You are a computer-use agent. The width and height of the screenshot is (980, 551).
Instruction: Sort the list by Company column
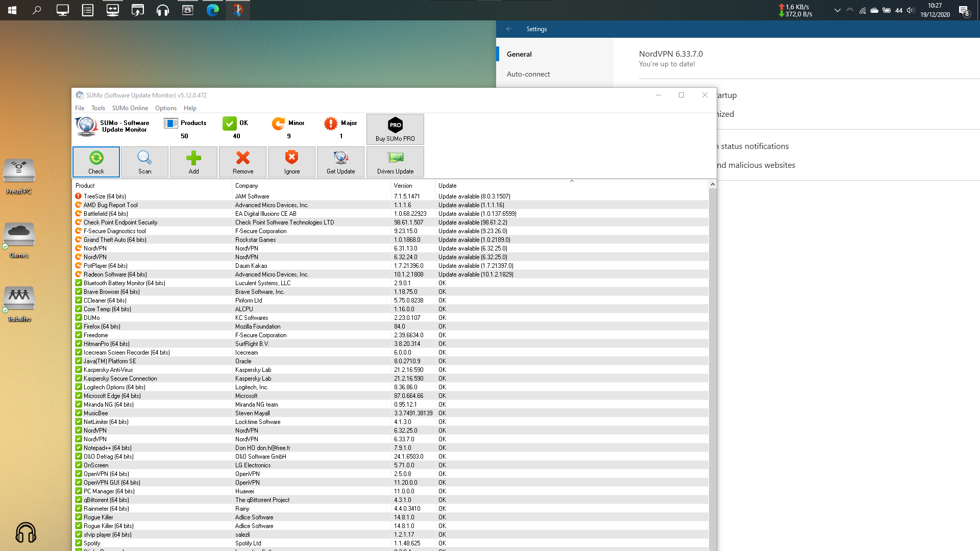coord(247,186)
